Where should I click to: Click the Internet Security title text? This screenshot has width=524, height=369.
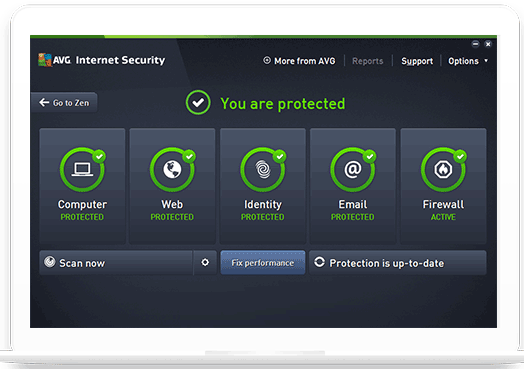click(120, 60)
